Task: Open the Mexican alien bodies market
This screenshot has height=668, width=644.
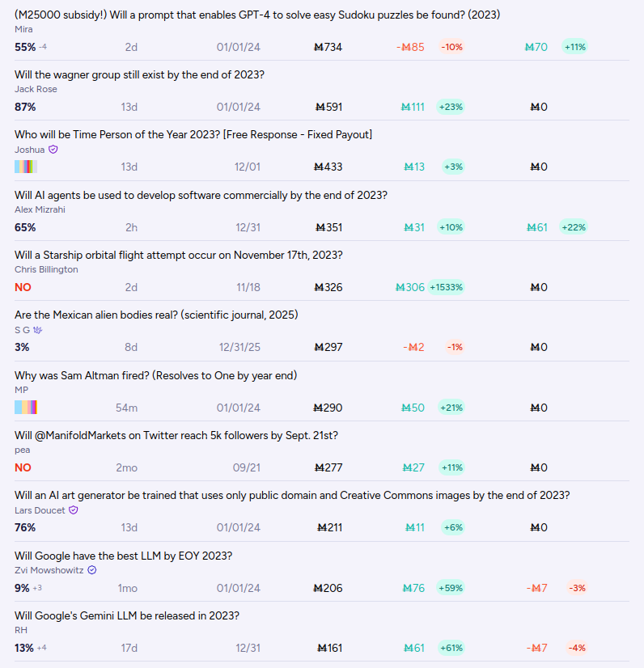Action: point(156,315)
